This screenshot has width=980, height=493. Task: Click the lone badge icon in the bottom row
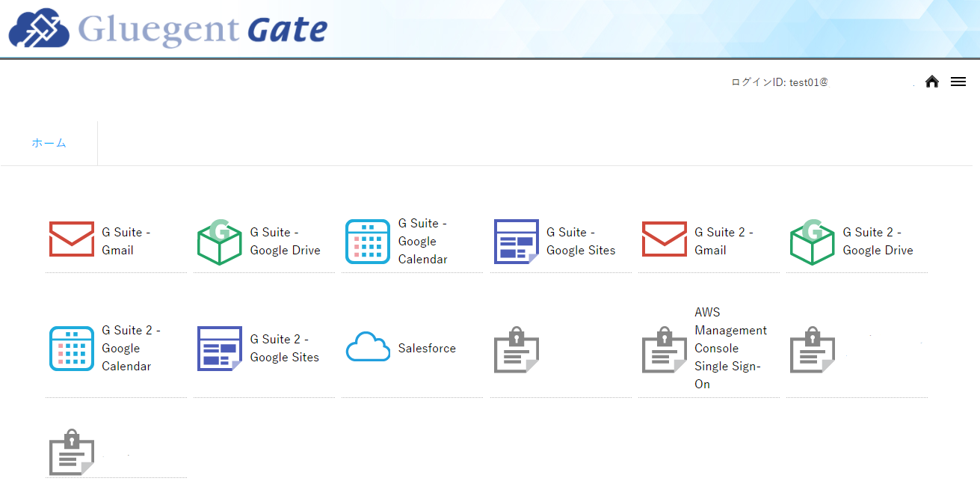click(72, 452)
